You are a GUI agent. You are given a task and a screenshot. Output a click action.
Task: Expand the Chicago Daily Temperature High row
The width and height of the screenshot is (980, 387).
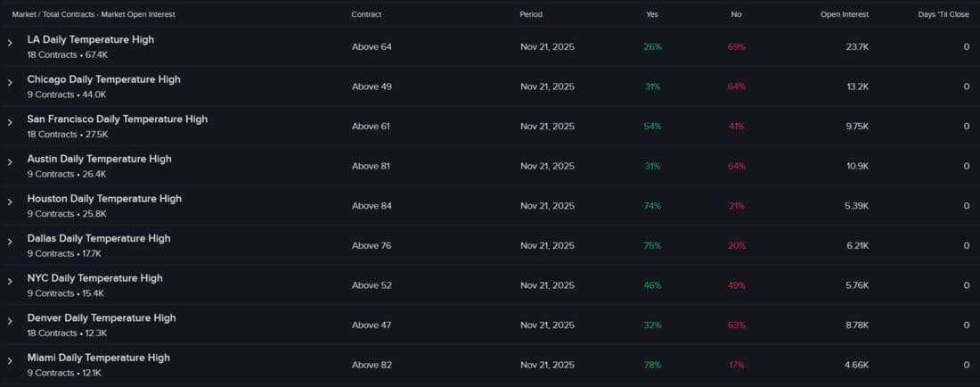(10, 82)
